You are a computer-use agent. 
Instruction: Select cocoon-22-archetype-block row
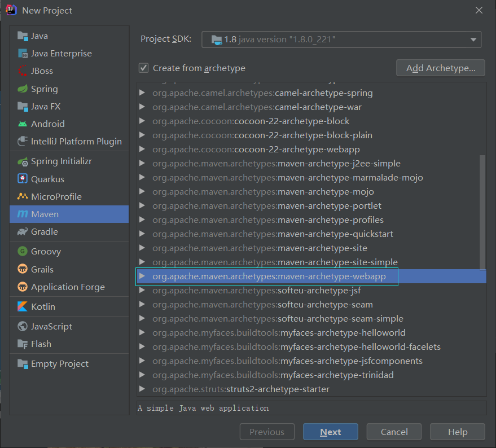311,121
